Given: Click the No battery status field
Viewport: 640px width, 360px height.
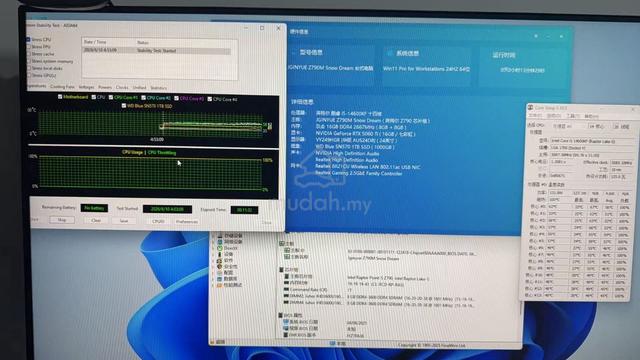Looking at the screenshot, I should pyautogui.click(x=94, y=208).
